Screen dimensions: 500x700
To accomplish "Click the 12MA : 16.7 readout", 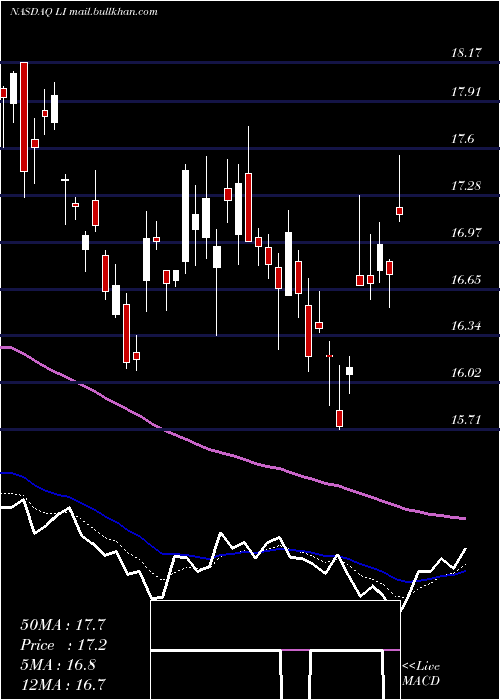I will pos(63,684).
